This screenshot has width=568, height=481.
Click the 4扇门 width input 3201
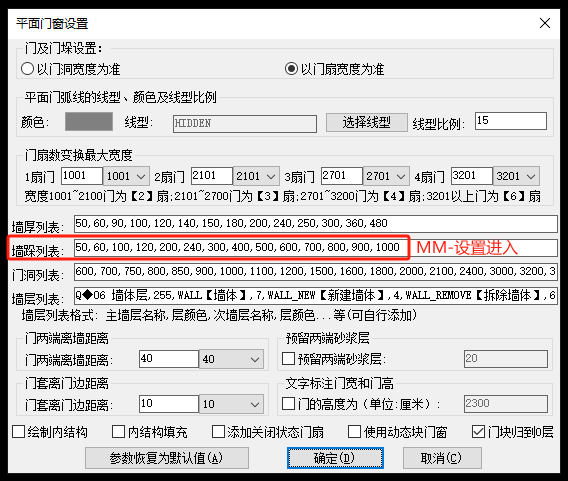472,176
